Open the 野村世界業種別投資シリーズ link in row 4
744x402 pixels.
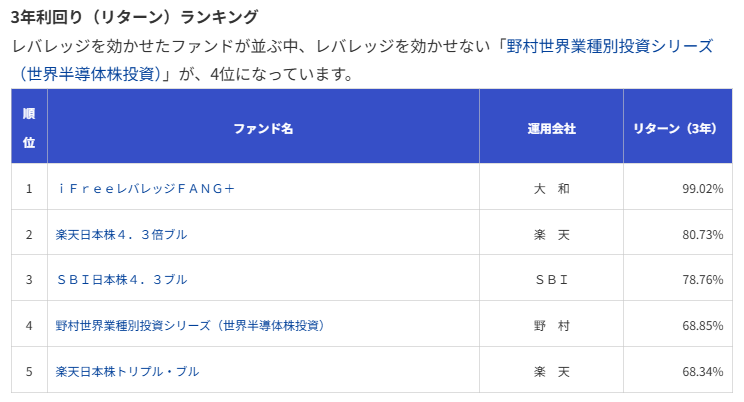(191, 326)
